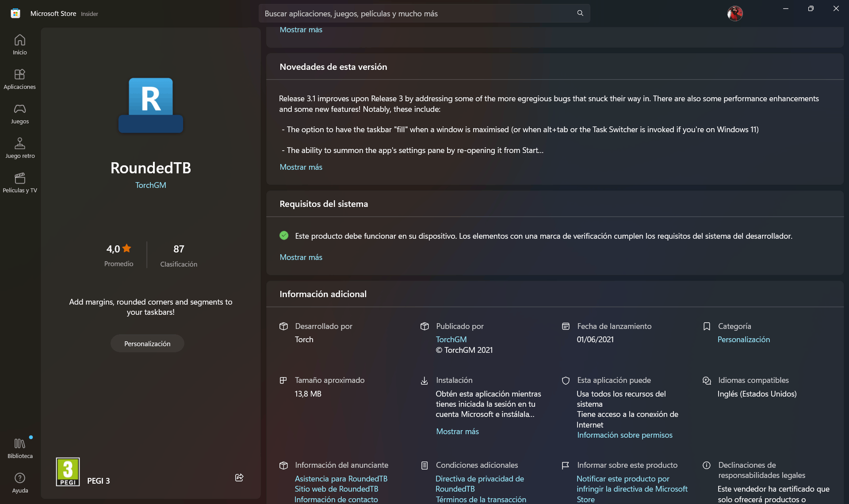Expand Mostrar más under Novedades de esta versión
The width and height of the screenshot is (849, 504).
point(301,167)
